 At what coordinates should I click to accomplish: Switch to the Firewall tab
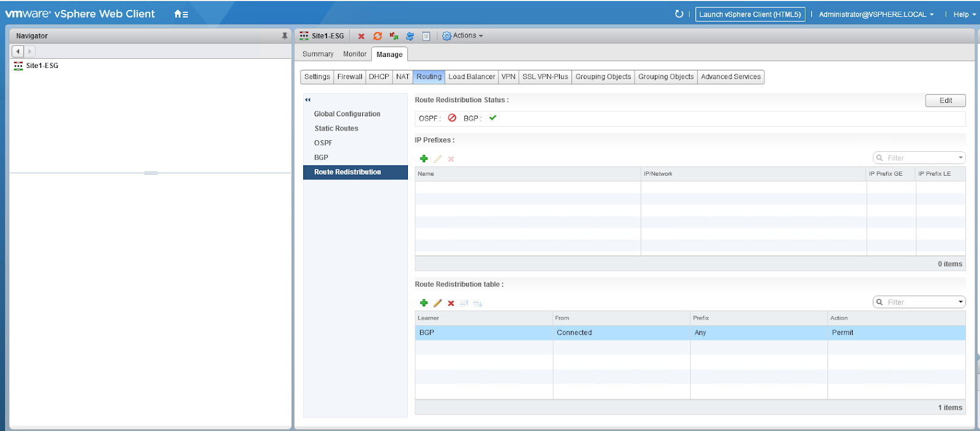coord(350,77)
